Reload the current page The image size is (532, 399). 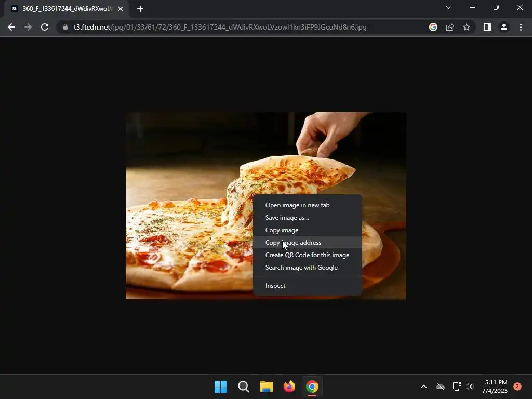[45, 27]
